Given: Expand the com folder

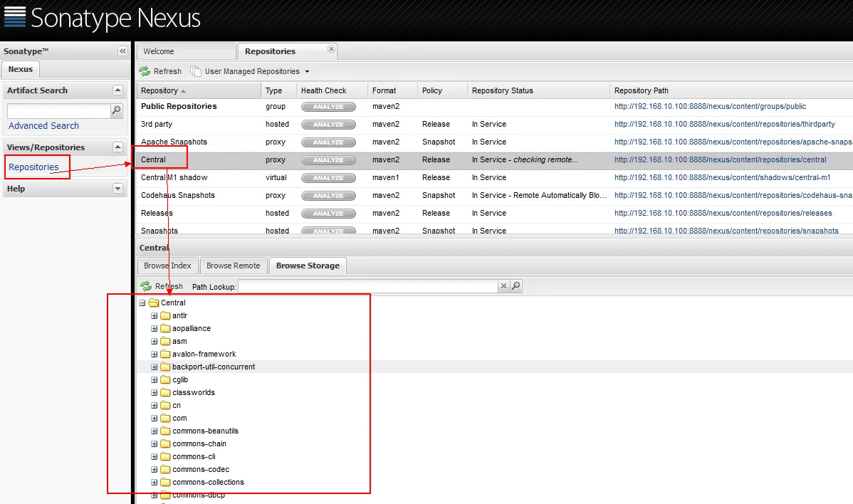Looking at the screenshot, I should pyautogui.click(x=154, y=418).
